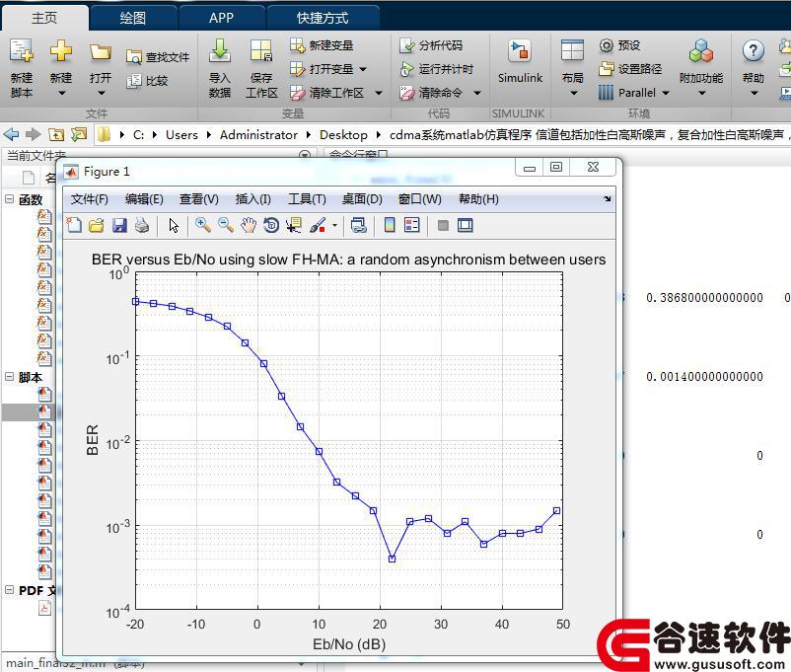Open the 文件(F) menu in Figure 1
This screenshot has height=672, width=791.
(x=90, y=199)
